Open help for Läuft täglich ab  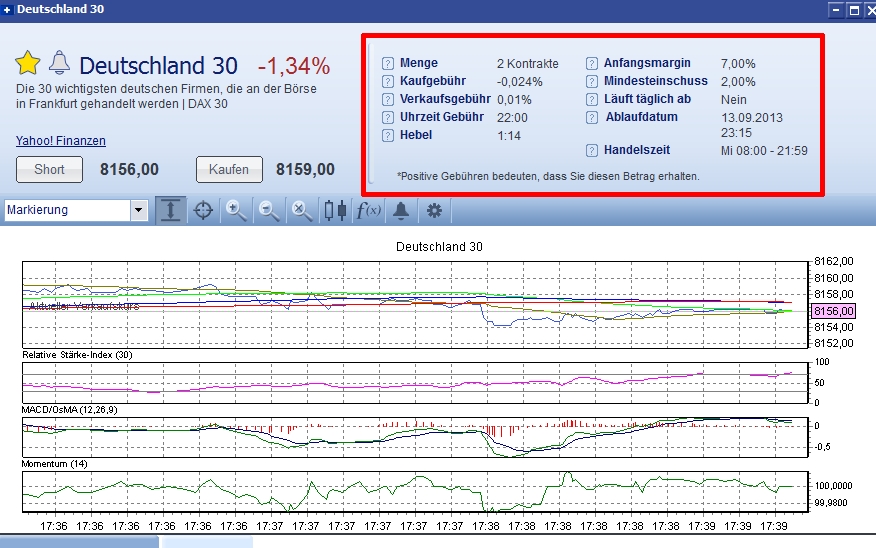(592, 99)
